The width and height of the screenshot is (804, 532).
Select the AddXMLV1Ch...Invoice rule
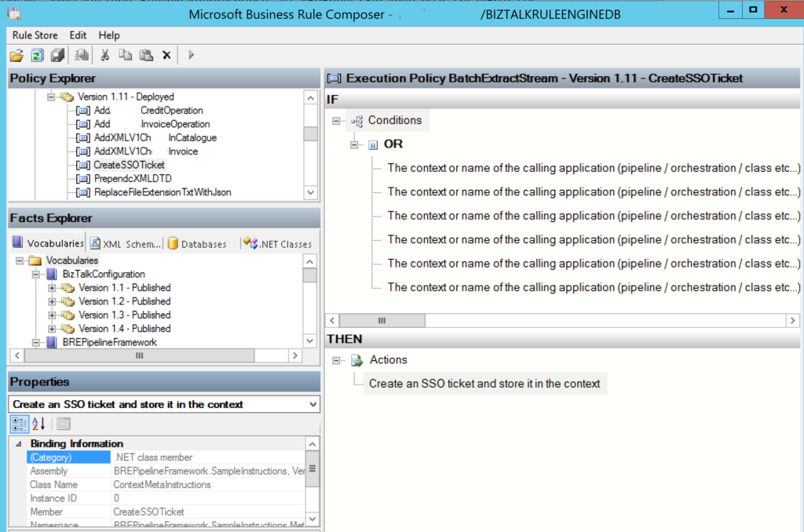point(146,151)
